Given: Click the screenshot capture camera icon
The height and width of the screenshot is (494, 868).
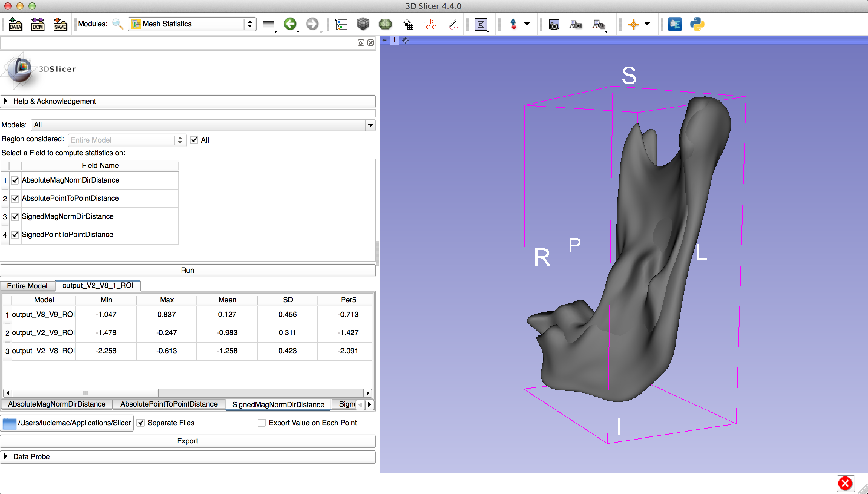Looking at the screenshot, I should click(554, 25).
